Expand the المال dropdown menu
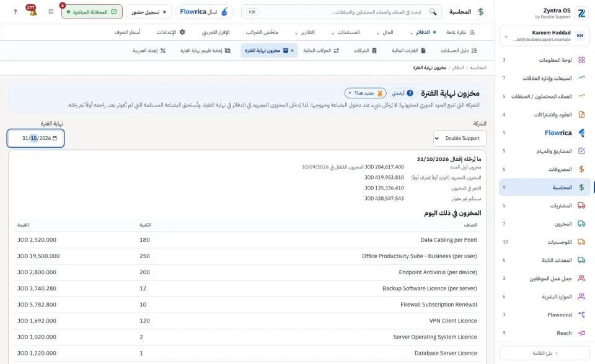 (x=385, y=32)
